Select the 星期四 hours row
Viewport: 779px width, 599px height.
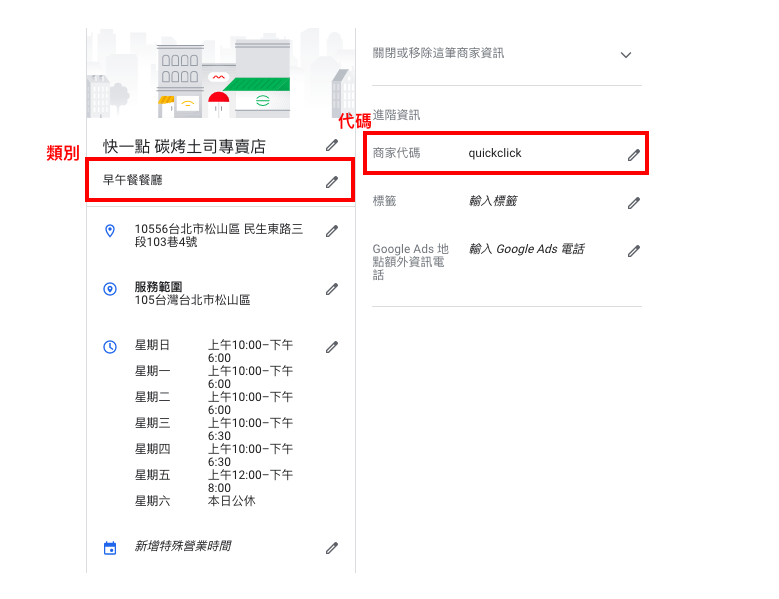click(214, 455)
